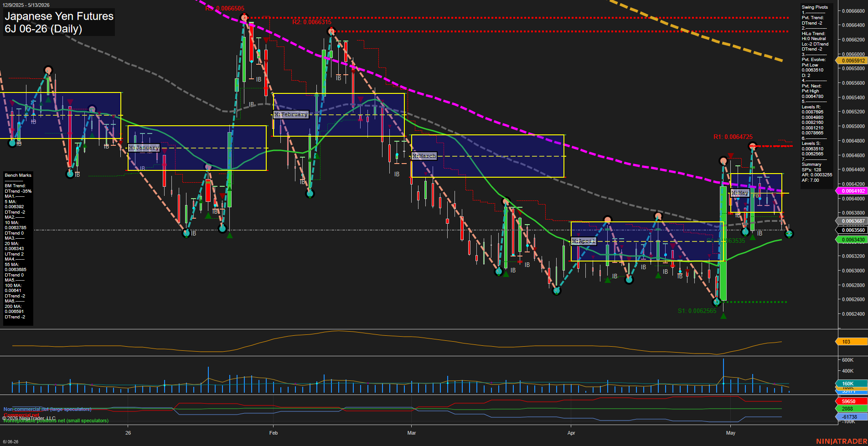Click the date range 12/9/2025 - 5/13/2026
Screen dimensions: 868x446
[25, 5]
